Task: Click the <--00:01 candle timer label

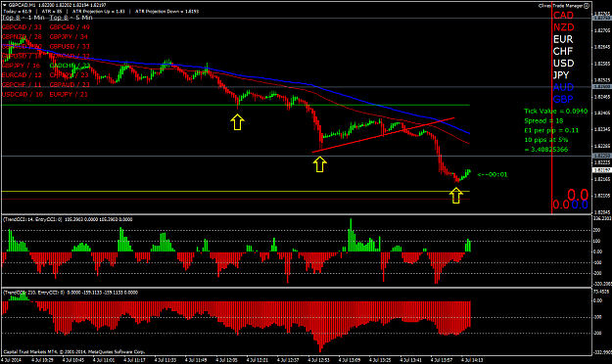Action: [x=493, y=174]
